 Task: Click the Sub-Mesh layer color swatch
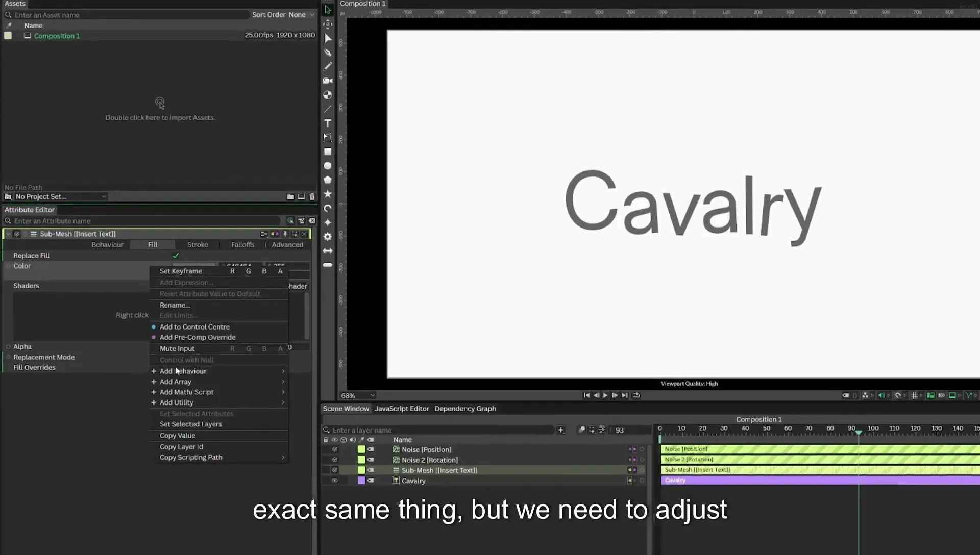coord(361,470)
